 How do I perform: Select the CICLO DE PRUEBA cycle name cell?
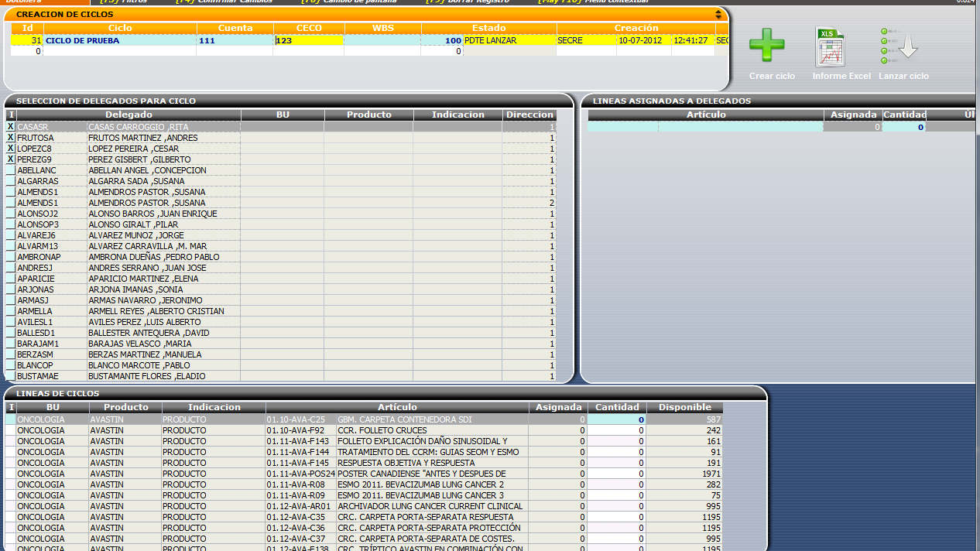pyautogui.click(x=120, y=40)
